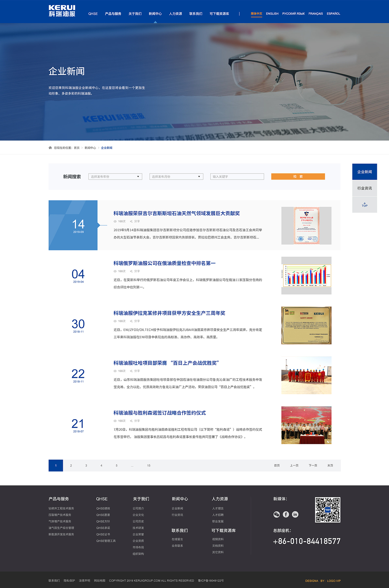
Task: Open the Facebook social media icon
Action: pos(286,514)
